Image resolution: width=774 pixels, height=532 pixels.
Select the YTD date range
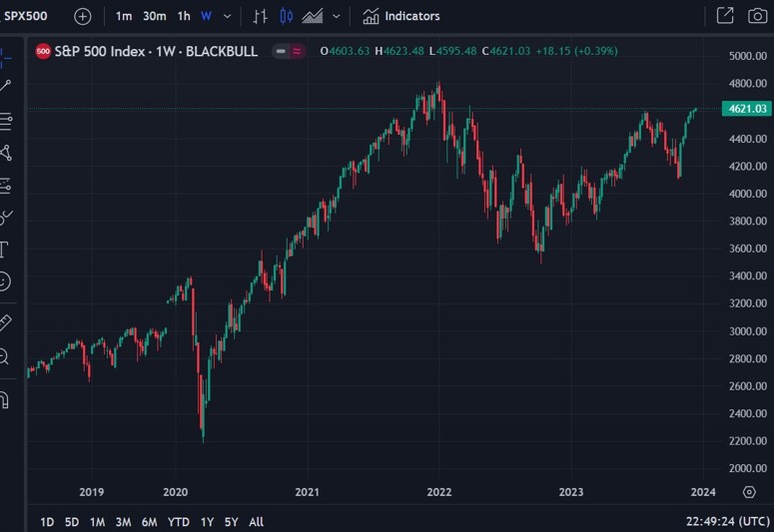tap(179, 522)
